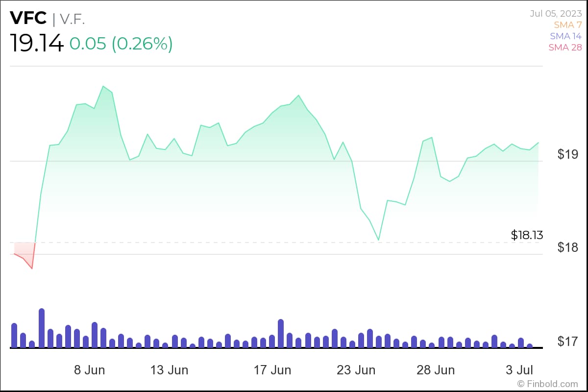Click the 28 Jun date label

point(436,370)
